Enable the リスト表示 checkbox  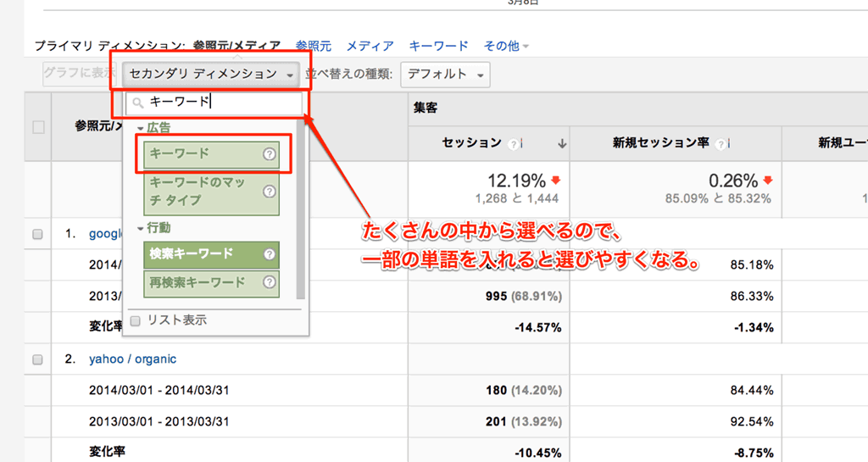(136, 320)
